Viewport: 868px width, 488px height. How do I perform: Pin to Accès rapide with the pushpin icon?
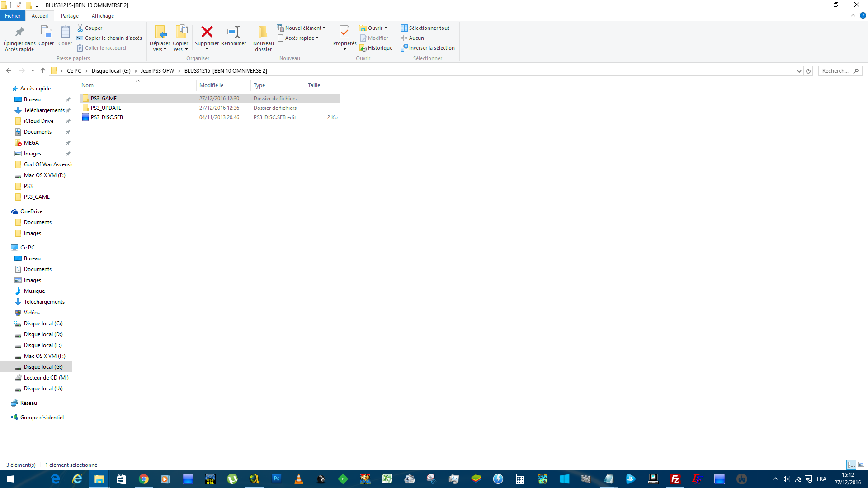[19, 32]
